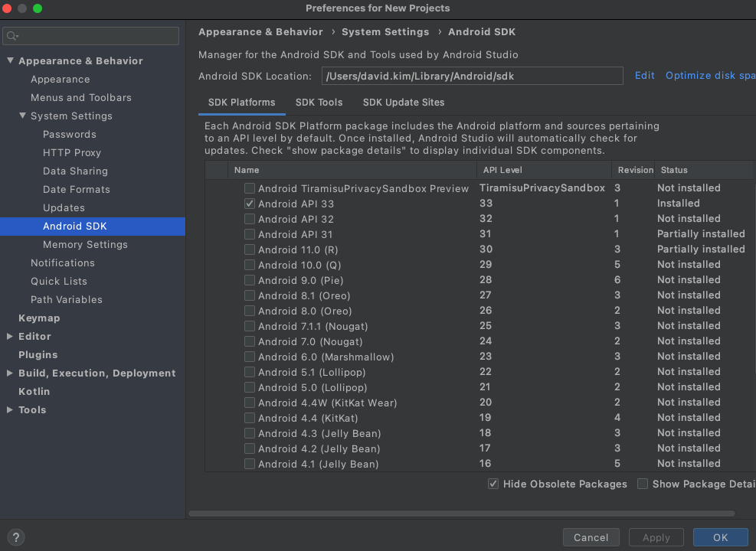Click the Android SDK Location path field
The width and height of the screenshot is (756, 551).
point(472,76)
